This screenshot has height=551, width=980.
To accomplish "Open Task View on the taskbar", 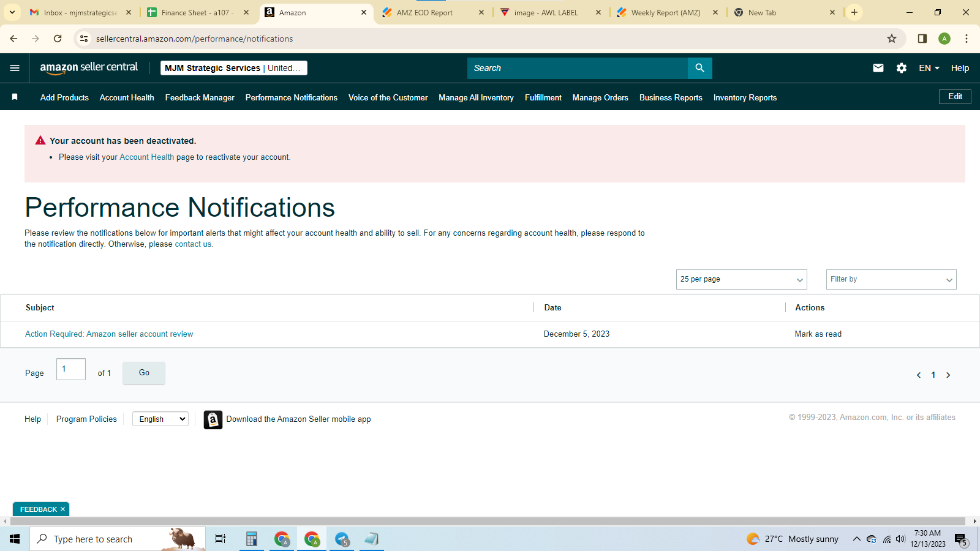I will pyautogui.click(x=221, y=539).
